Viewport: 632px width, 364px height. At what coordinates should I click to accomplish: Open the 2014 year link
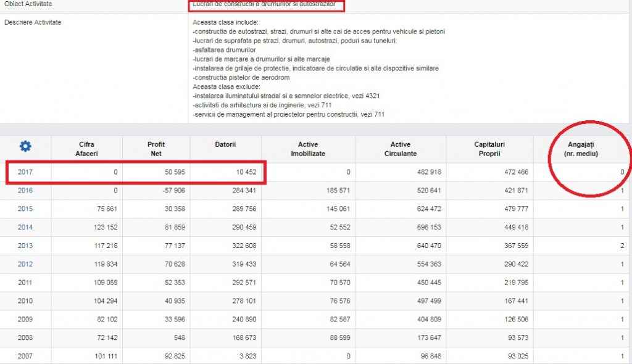tap(25, 228)
